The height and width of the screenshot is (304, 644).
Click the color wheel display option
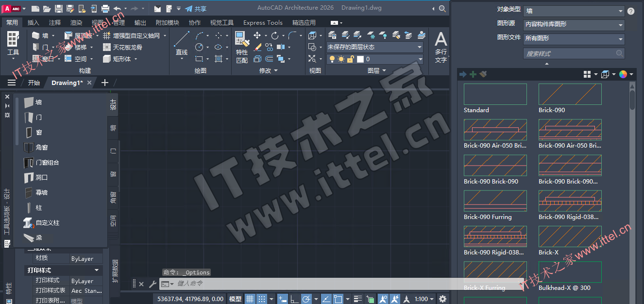pyautogui.click(x=623, y=74)
